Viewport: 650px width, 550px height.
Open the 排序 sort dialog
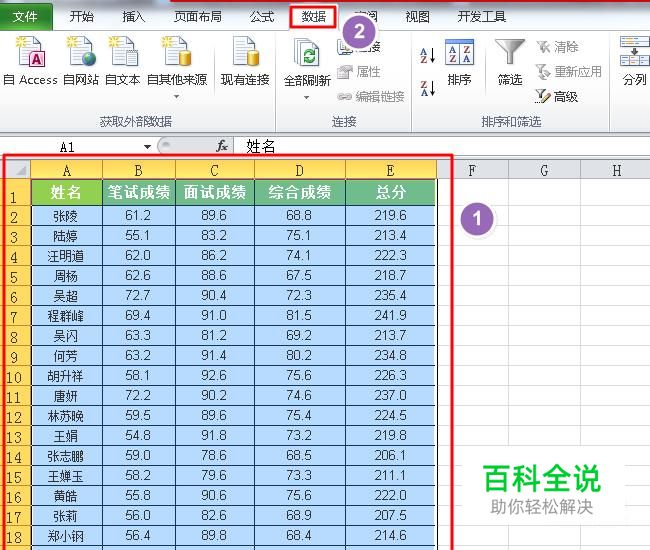click(x=459, y=62)
